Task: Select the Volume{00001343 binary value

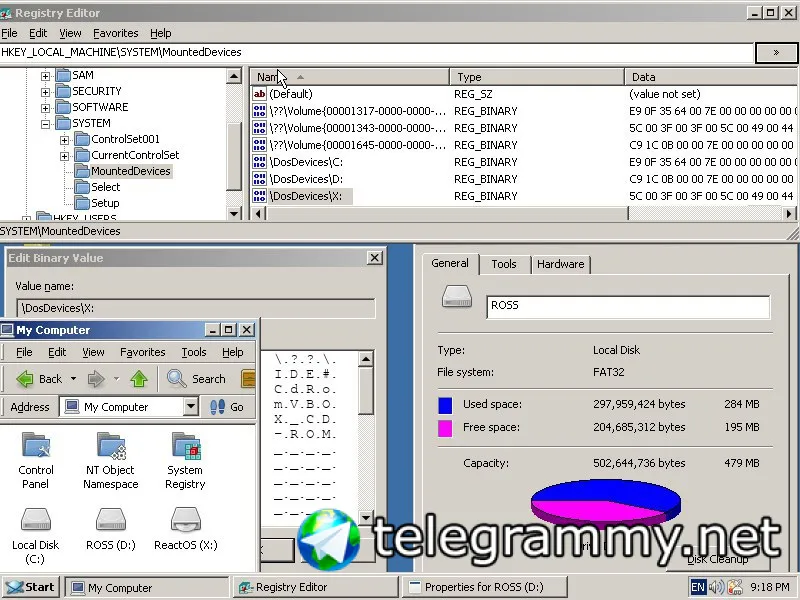Action: 357,128
